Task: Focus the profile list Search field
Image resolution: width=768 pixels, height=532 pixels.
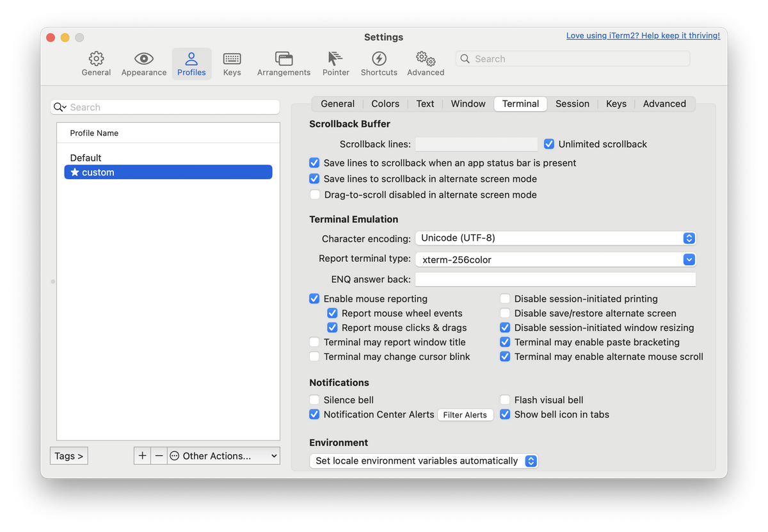Action: click(165, 107)
